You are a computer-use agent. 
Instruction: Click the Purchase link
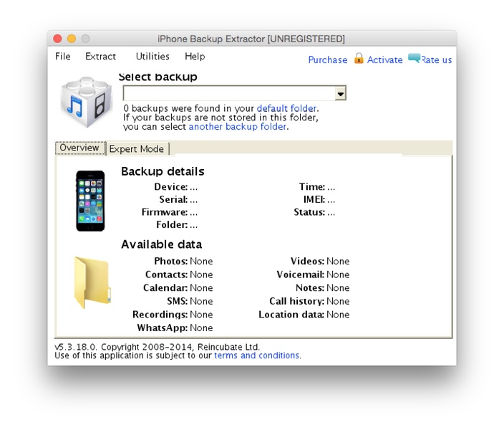pos(328,60)
